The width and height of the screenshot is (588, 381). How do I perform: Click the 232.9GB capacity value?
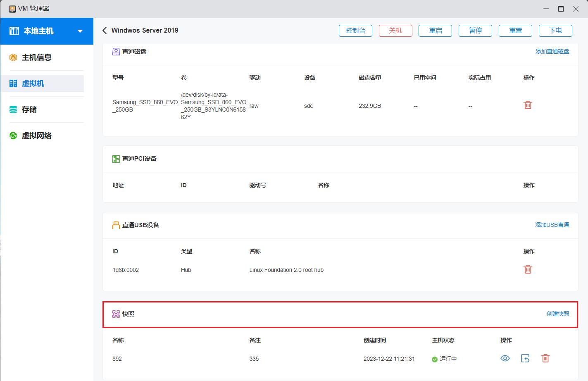click(x=370, y=106)
